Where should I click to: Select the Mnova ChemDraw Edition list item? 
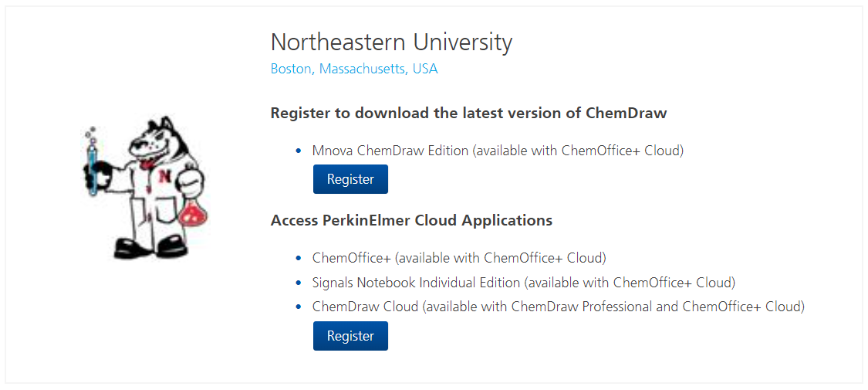498,150
